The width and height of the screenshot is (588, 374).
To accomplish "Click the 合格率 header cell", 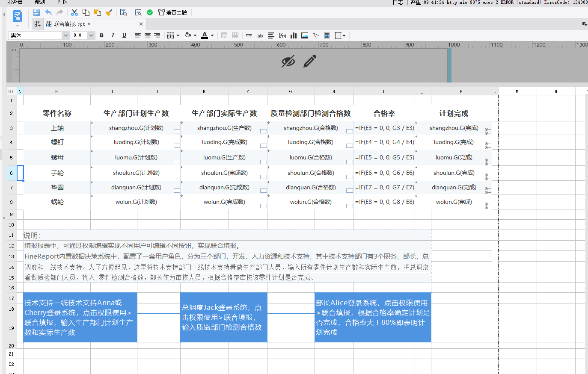I will (x=384, y=114).
